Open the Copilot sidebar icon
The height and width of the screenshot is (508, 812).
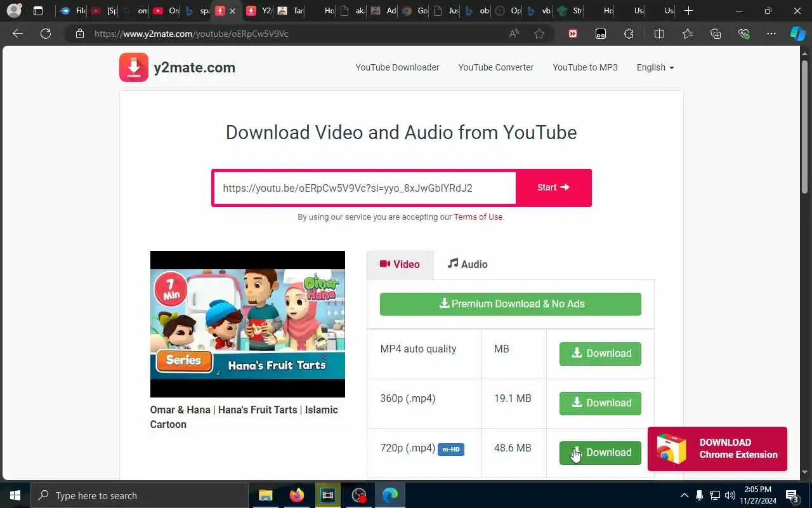[797, 34]
